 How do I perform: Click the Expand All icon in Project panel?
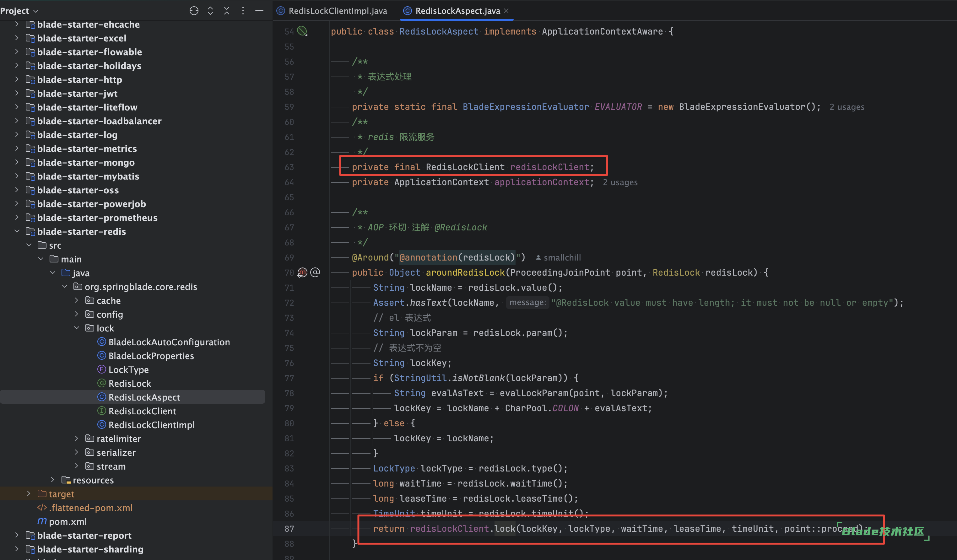tap(210, 11)
